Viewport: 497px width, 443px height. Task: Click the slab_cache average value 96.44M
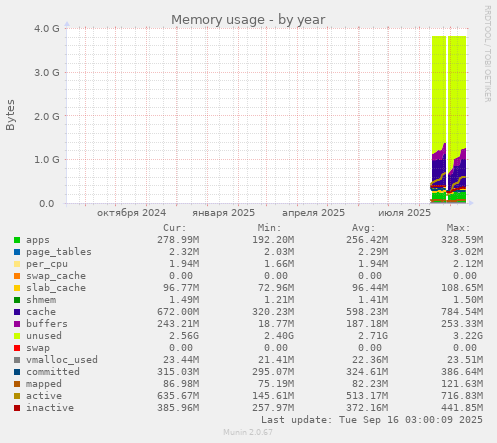pyautogui.click(x=370, y=288)
